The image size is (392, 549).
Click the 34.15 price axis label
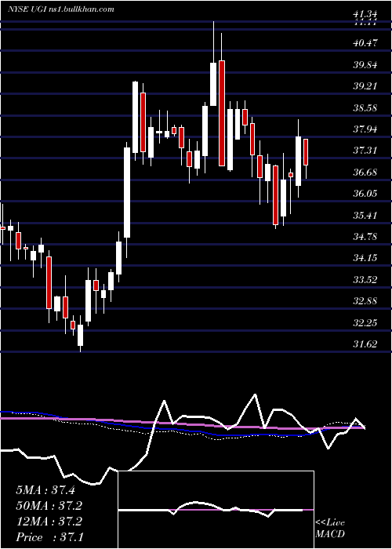365,258
